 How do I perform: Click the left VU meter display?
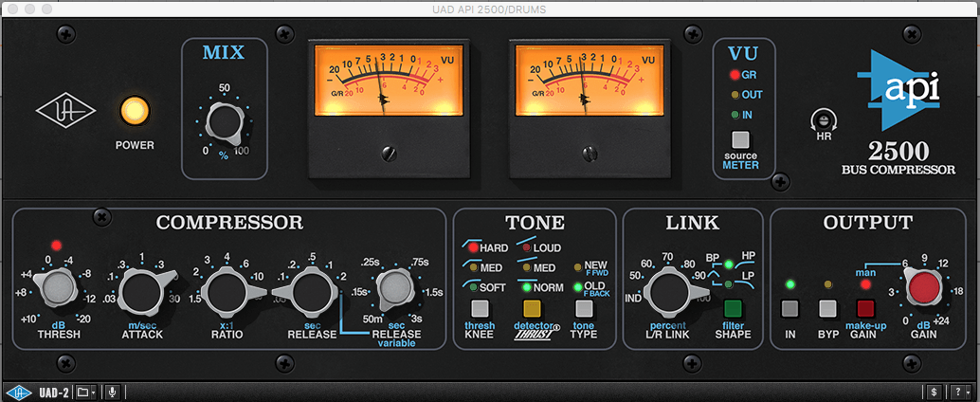coord(389,80)
